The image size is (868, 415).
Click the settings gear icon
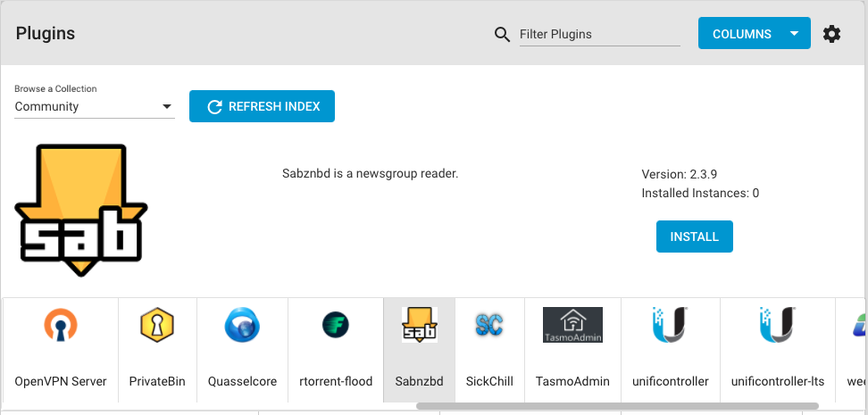(x=831, y=34)
